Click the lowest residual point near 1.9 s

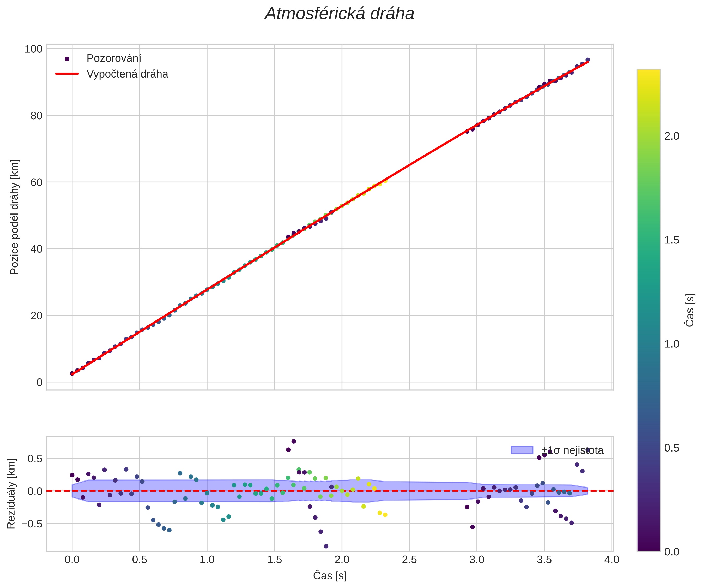pyautogui.click(x=326, y=546)
